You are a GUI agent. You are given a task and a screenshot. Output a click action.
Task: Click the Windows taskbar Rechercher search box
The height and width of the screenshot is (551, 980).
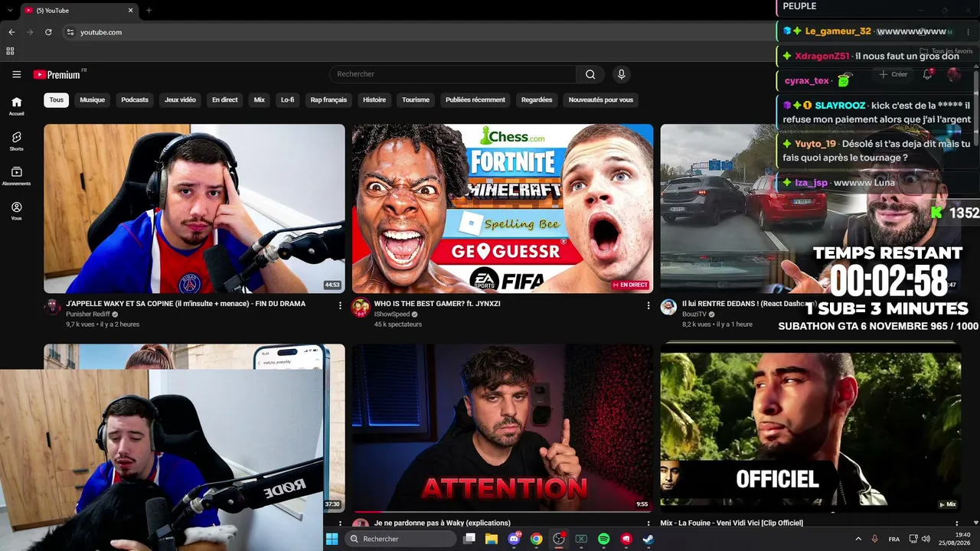(x=400, y=539)
